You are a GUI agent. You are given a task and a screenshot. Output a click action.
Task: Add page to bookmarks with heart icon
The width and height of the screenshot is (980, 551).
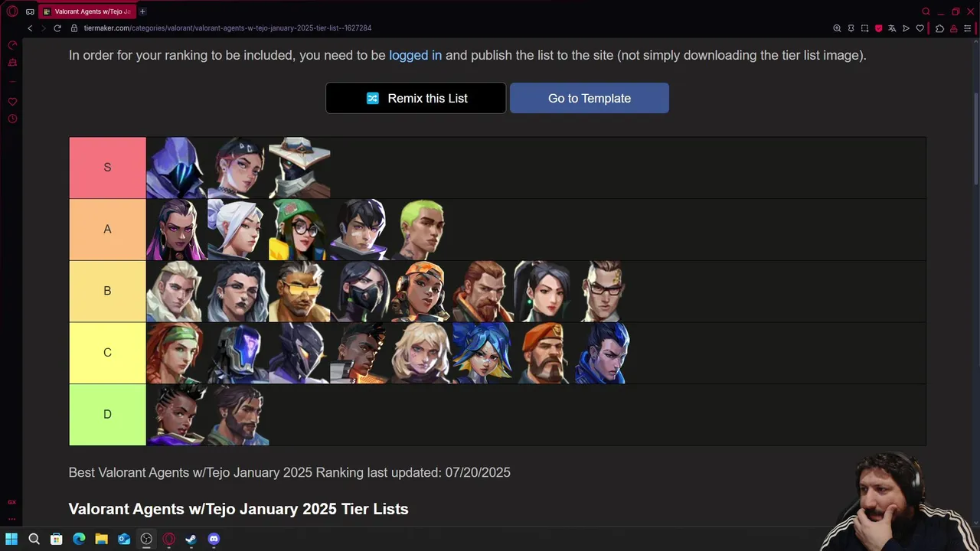tap(920, 28)
